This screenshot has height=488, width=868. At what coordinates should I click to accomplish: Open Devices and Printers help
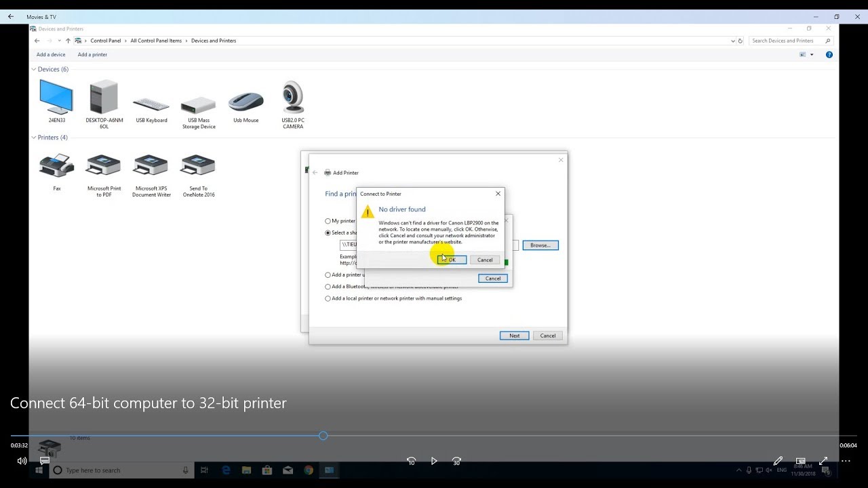[x=829, y=54]
